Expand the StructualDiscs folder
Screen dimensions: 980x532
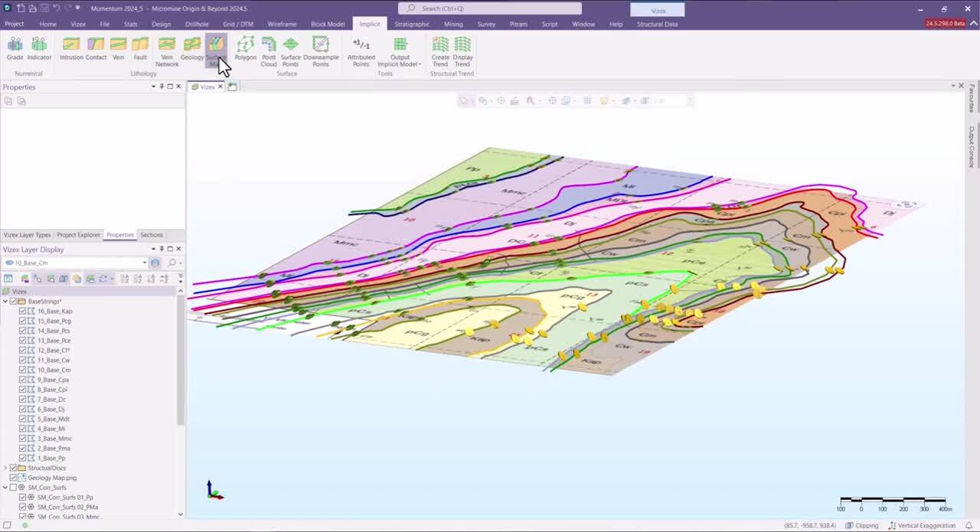[5, 468]
